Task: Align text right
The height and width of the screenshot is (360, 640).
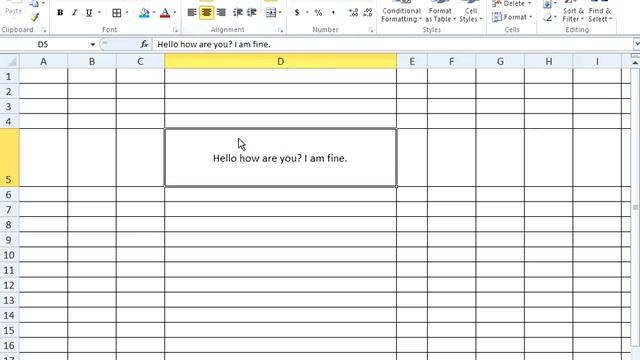Action: (221, 13)
